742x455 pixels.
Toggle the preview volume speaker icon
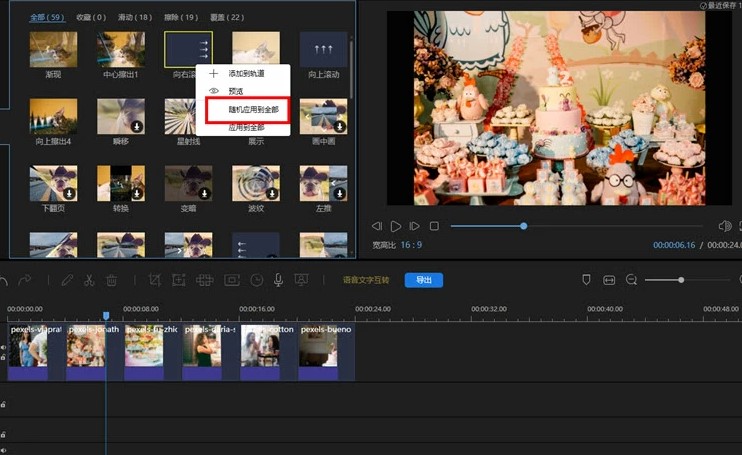[725, 226]
